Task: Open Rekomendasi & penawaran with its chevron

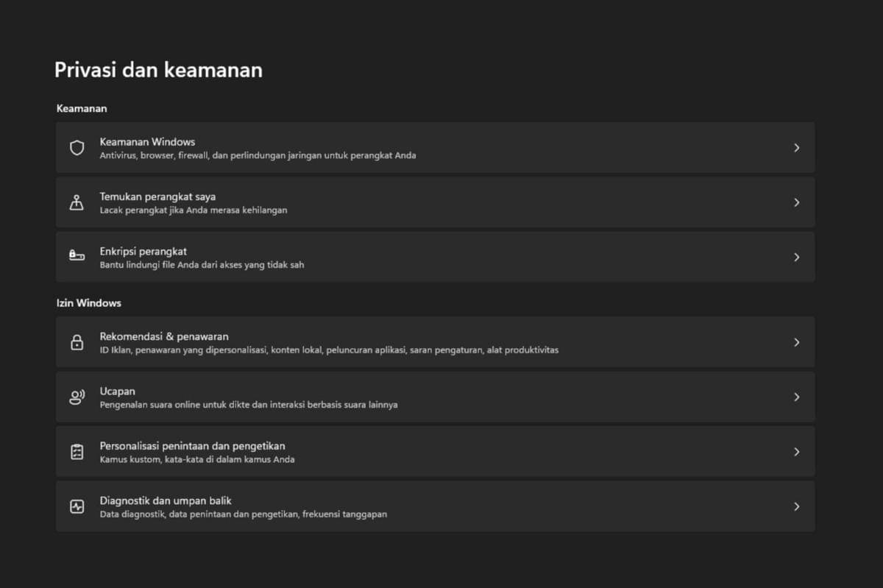Action: [796, 342]
